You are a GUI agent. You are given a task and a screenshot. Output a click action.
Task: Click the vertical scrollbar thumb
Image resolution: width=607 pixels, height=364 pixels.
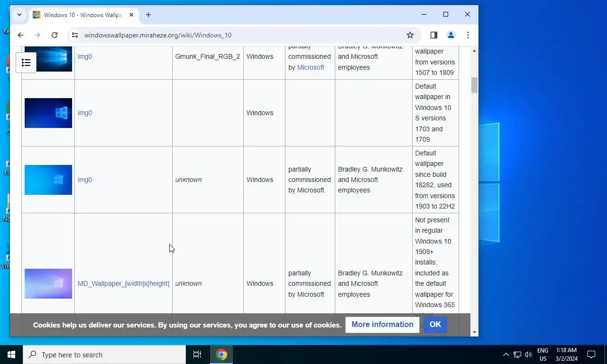point(474,85)
